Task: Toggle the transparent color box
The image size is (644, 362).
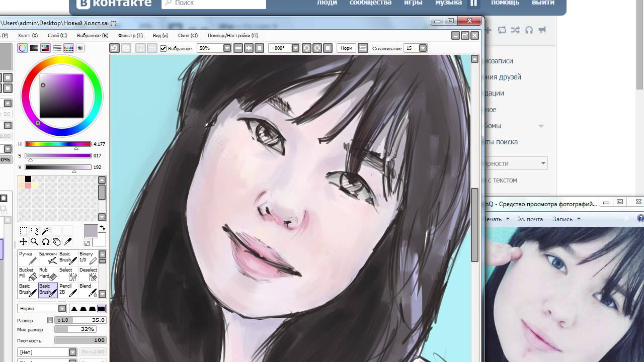Action: (87, 243)
